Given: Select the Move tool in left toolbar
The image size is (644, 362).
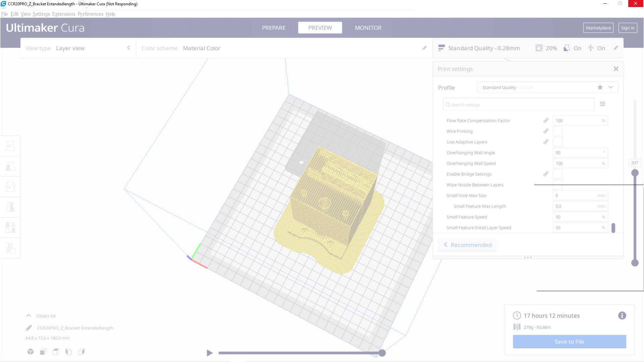Looking at the screenshot, I should tap(10, 146).
